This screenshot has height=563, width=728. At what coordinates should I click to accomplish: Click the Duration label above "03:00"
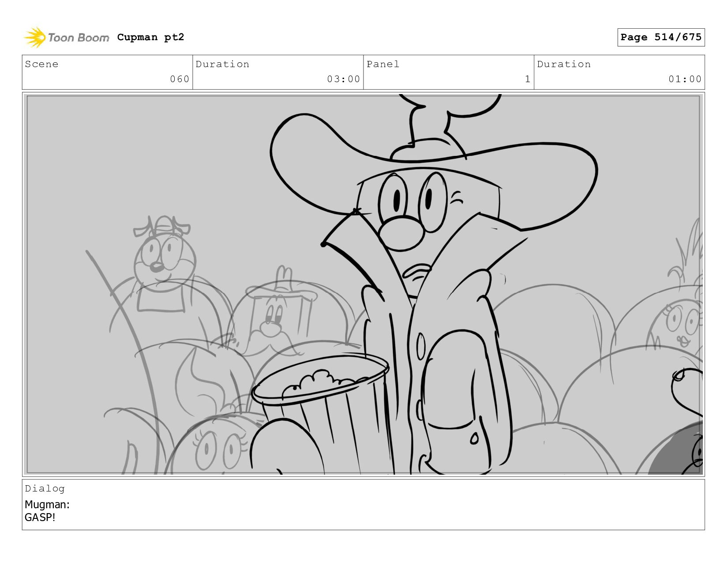tap(222, 64)
